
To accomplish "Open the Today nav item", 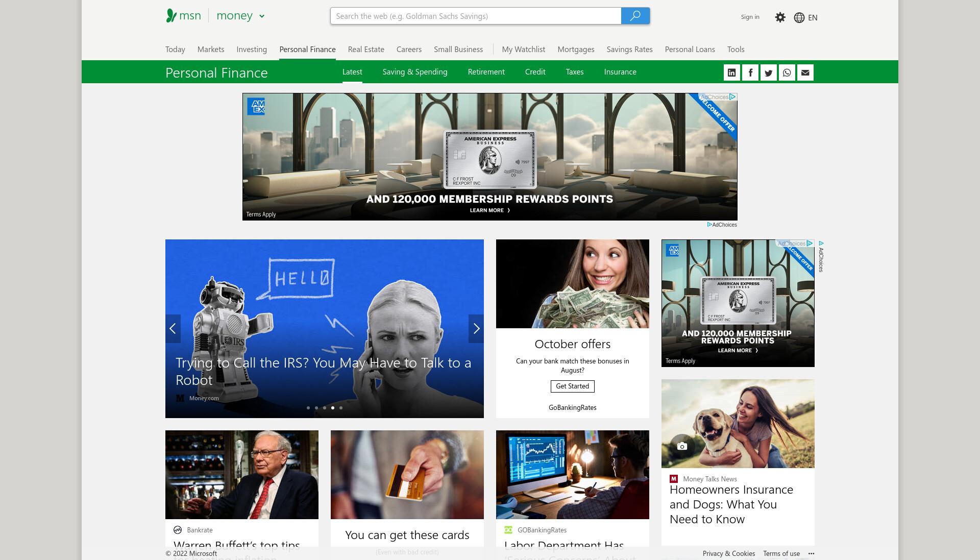I will tap(175, 50).
